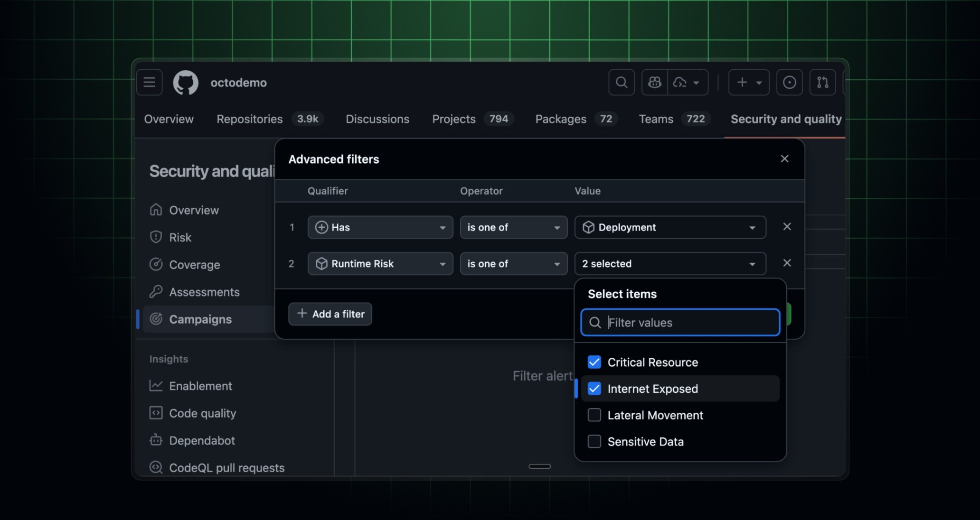
Task: Open Dependabot from the Insights sidebar
Action: [x=202, y=440]
